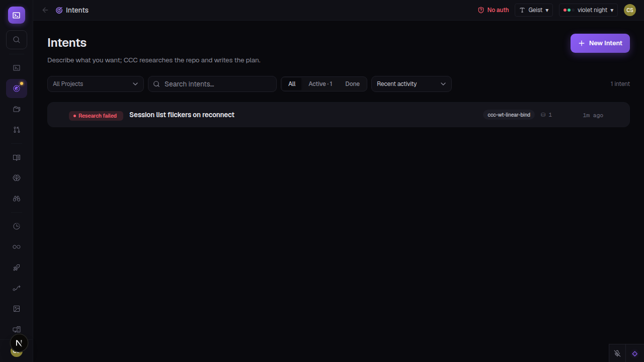Click the purple terminal logo in sidebar
The image size is (644, 362).
[x=17, y=15]
